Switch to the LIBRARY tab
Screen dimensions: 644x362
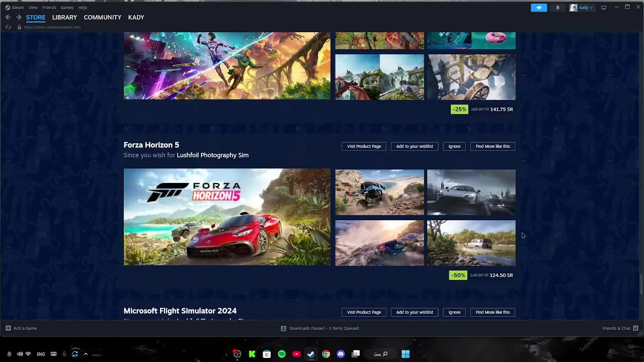click(64, 17)
